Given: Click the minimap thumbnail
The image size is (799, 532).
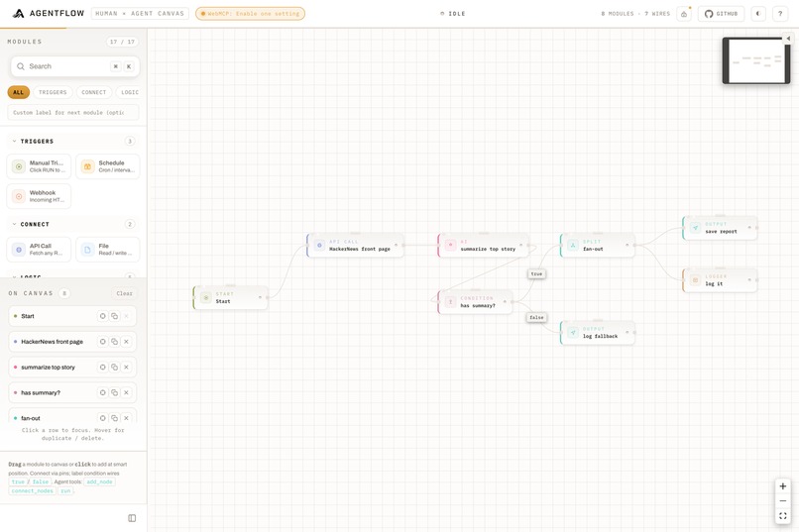Looking at the screenshot, I should pyautogui.click(x=756, y=60).
